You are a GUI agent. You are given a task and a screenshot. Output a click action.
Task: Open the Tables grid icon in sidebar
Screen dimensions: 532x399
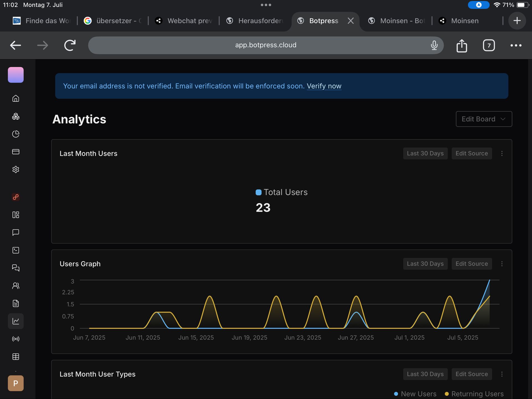16,357
